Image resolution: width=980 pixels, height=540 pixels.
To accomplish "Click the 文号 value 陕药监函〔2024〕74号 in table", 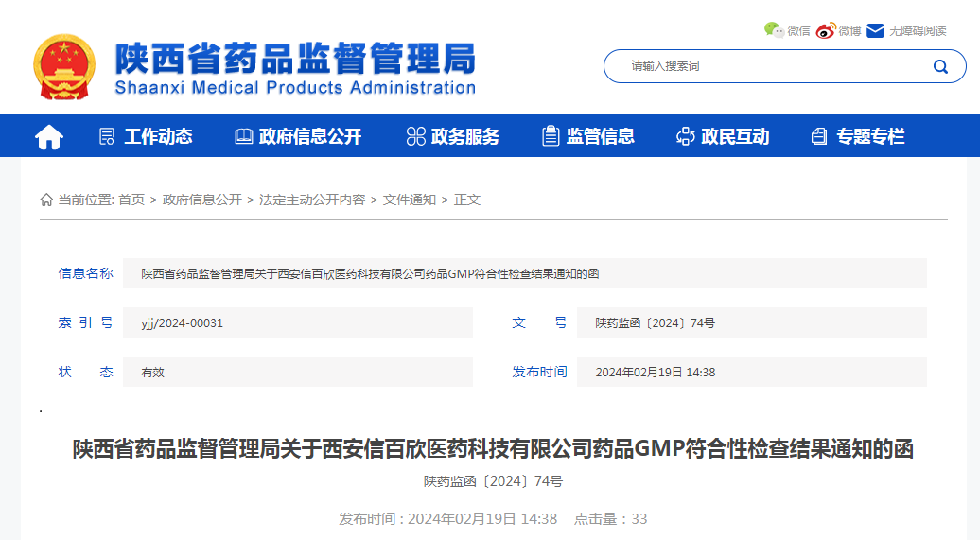I will point(655,323).
